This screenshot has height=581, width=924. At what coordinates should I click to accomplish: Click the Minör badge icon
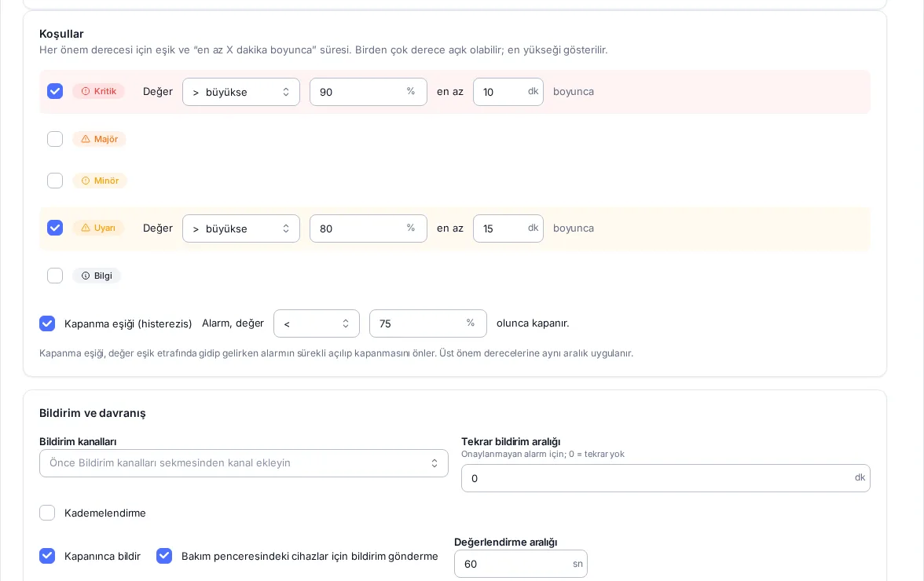86,181
